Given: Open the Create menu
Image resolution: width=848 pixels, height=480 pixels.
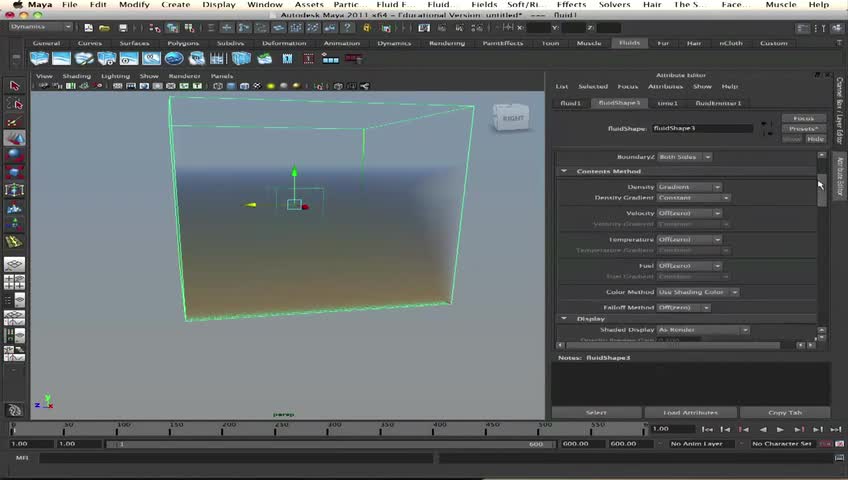Looking at the screenshot, I should [175, 5].
